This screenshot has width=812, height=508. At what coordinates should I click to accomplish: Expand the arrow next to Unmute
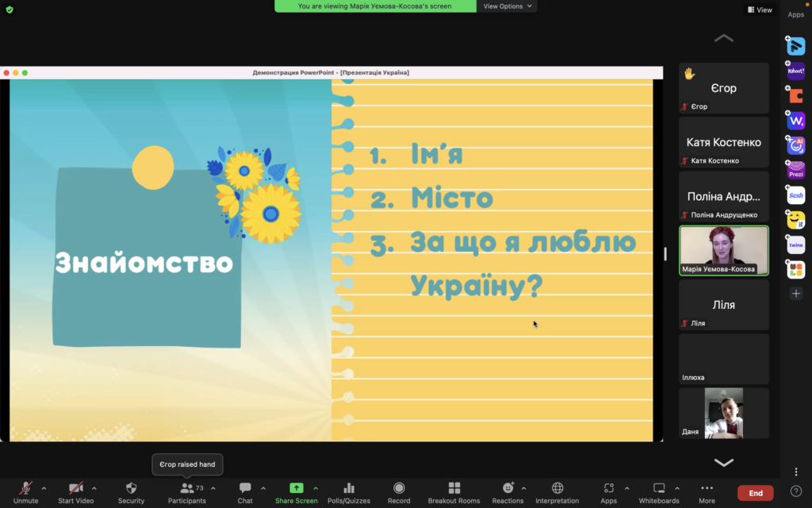pyautogui.click(x=44, y=488)
